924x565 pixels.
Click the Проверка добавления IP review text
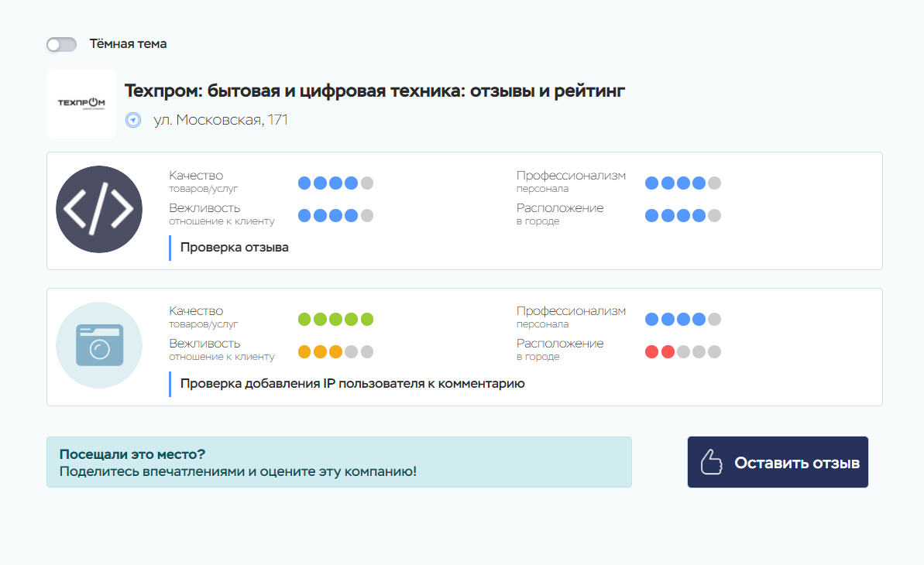[x=352, y=383]
